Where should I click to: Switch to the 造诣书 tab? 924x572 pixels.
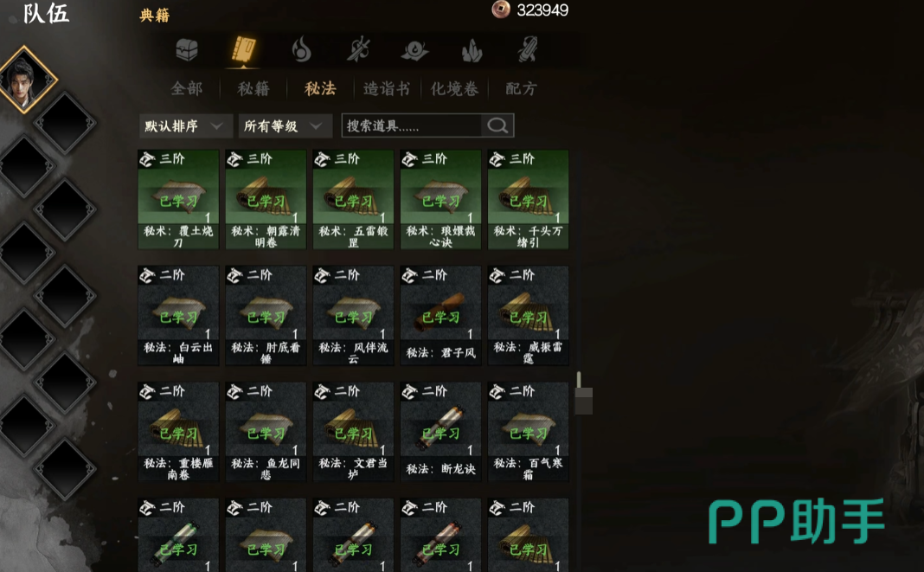[387, 89]
